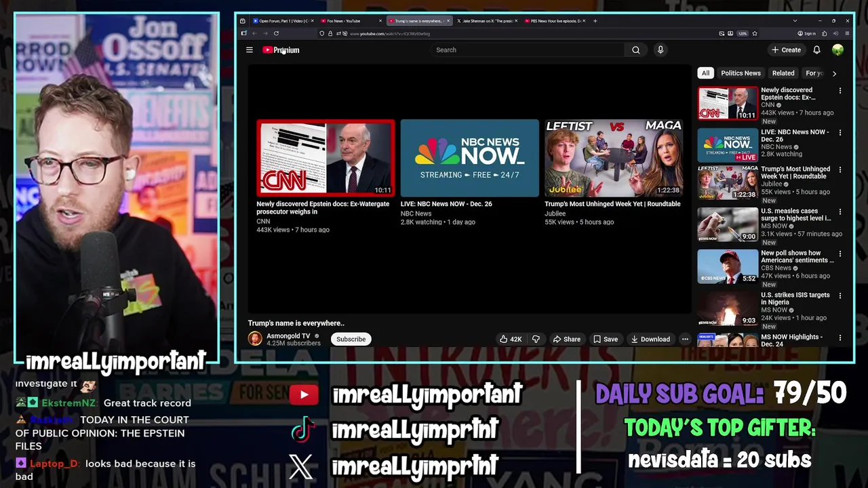Open options for New poll shows video

point(840,253)
